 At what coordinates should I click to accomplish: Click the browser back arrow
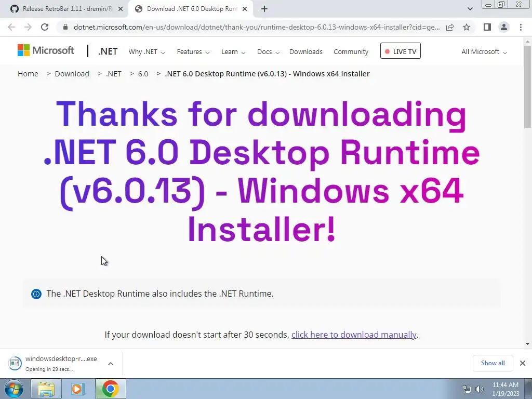[x=11, y=27]
